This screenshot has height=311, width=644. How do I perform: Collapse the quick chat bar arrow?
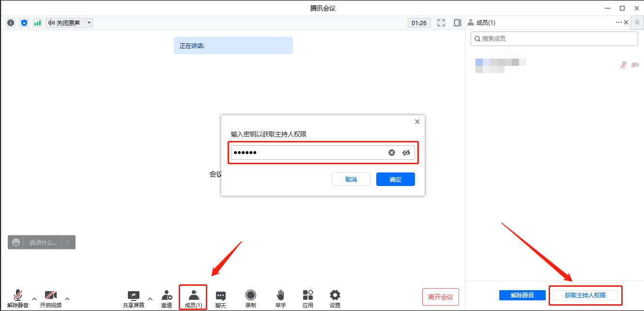click(68, 242)
